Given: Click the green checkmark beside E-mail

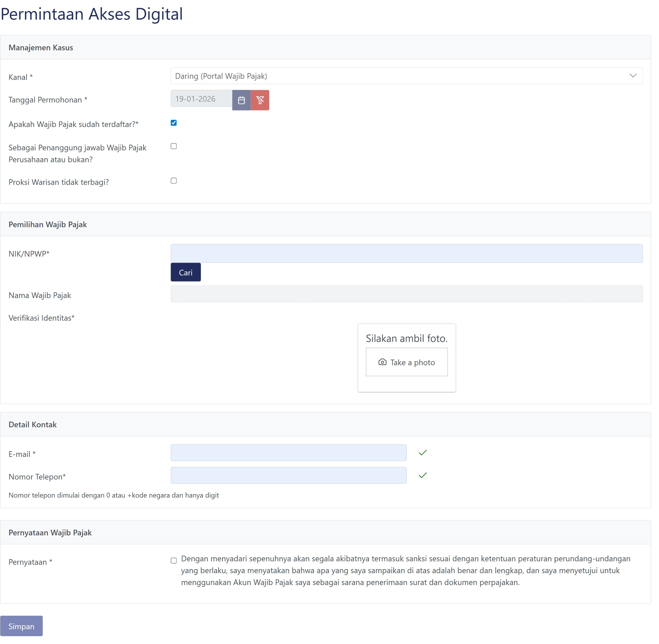Looking at the screenshot, I should point(422,453).
